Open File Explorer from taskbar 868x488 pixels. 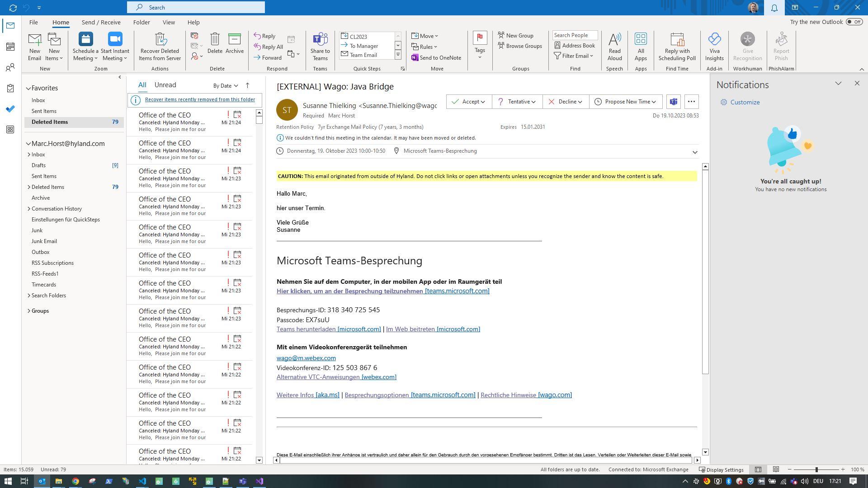coord(58,481)
